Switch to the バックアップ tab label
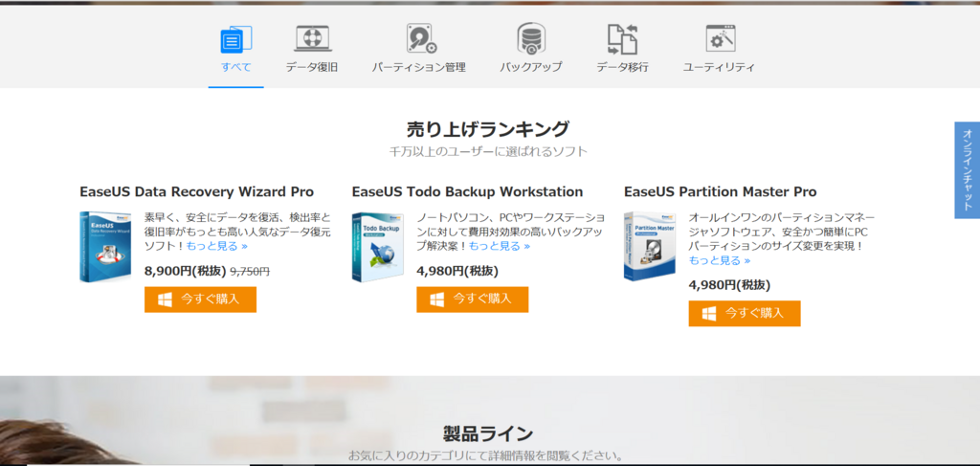The height and width of the screenshot is (466, 980). pyautogui.click(x=531, y=67)
